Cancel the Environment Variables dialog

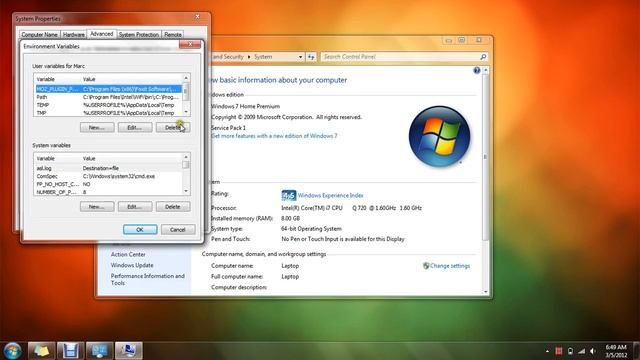pos(178,229)
